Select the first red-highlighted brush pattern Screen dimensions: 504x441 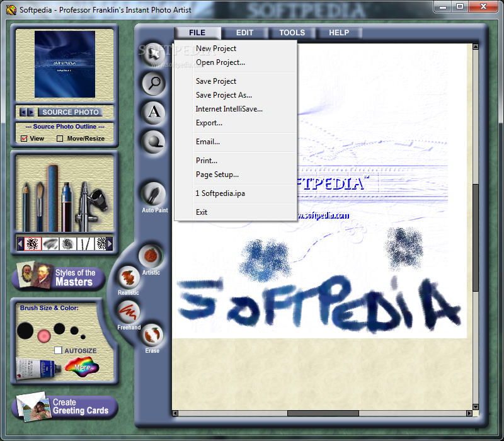33,244
